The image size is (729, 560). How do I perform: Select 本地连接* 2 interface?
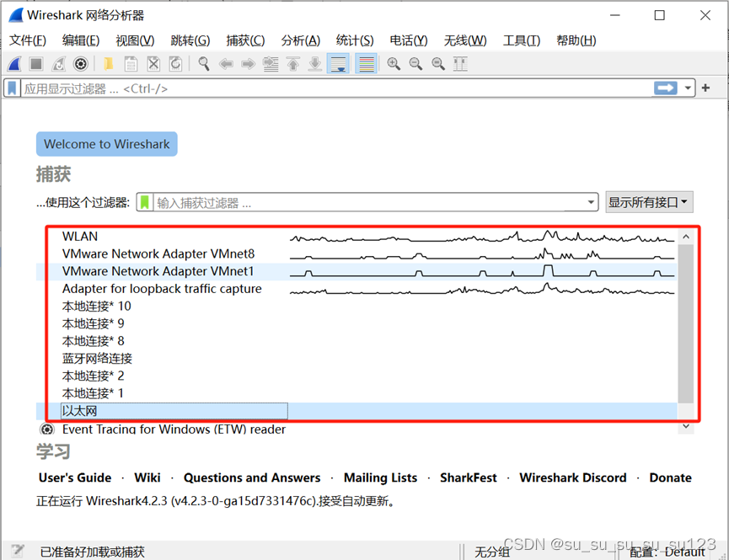click(x=356, y=376)
